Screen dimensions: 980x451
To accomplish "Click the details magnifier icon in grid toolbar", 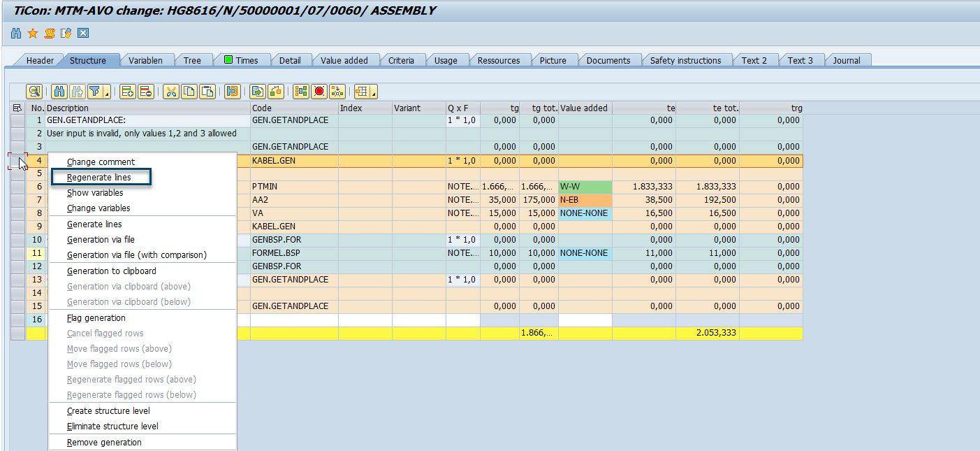I will click(x=34, y=92).
